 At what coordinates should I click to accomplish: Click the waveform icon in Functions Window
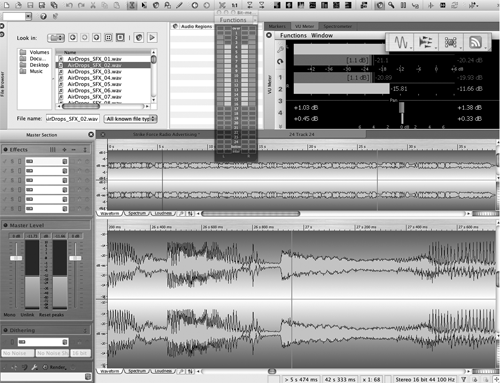tap(401, 42)
